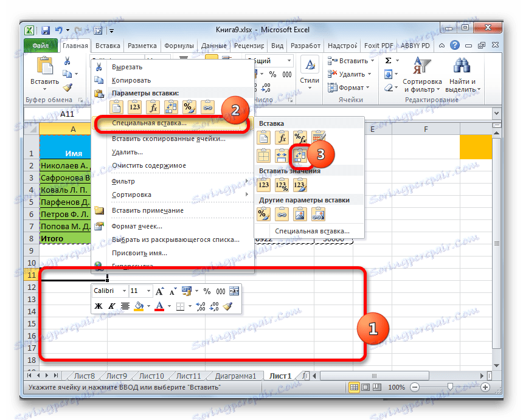Open the font size dropdown showing 11
The image size is (523, 420).
148,291
